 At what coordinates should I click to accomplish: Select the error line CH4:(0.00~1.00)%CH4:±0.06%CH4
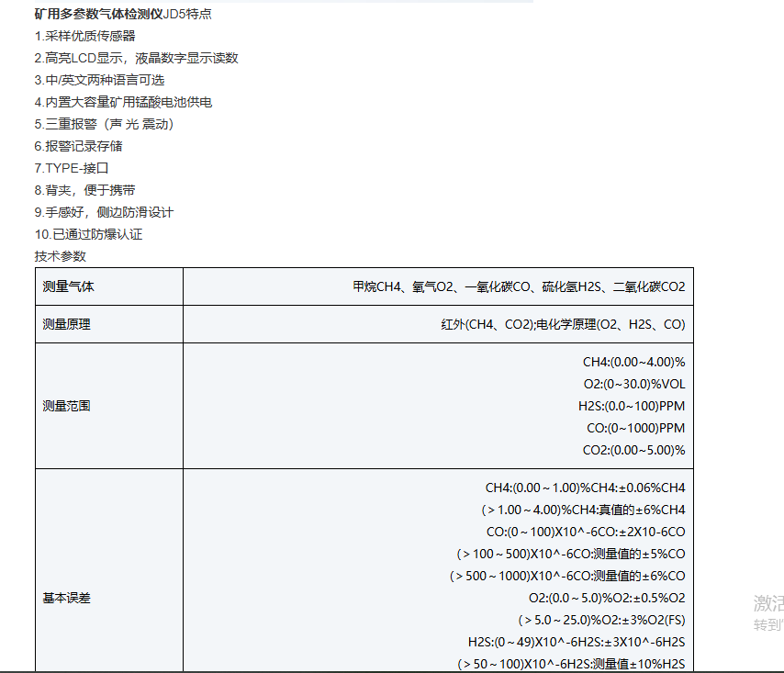pyautogui.click(x=586, y=488)
